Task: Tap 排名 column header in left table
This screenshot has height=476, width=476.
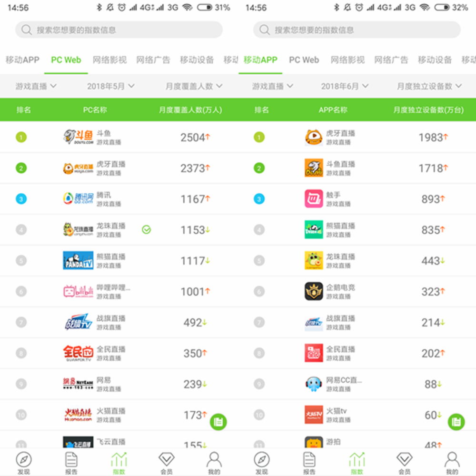Action: pos(24,110)
